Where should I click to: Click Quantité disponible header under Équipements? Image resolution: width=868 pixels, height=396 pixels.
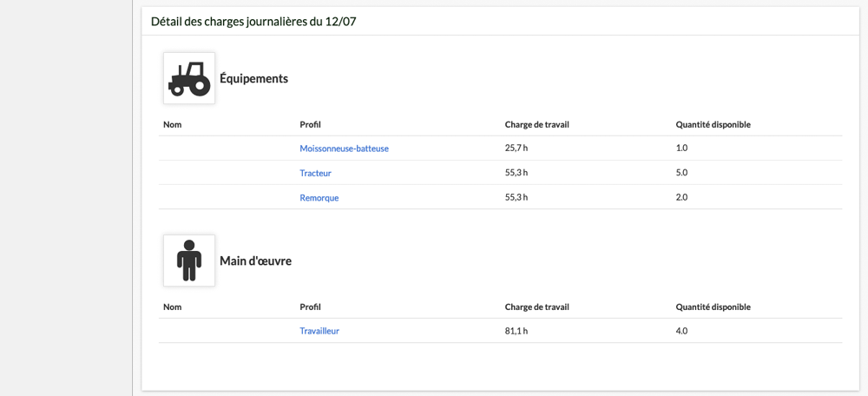713,124
